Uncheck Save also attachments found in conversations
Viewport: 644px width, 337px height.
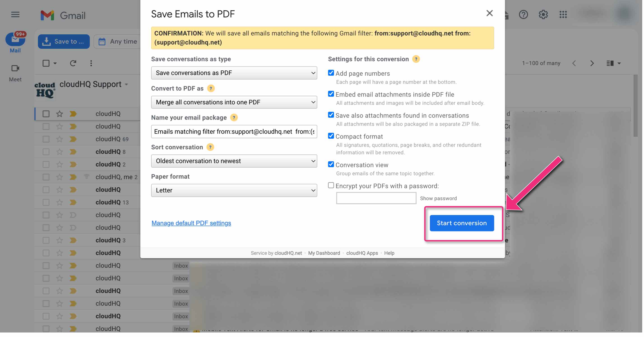[x=331, y=115]
